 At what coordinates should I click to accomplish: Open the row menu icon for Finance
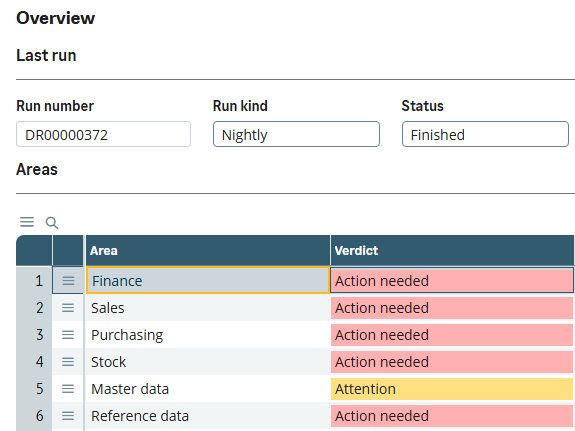tap(68, 281)
